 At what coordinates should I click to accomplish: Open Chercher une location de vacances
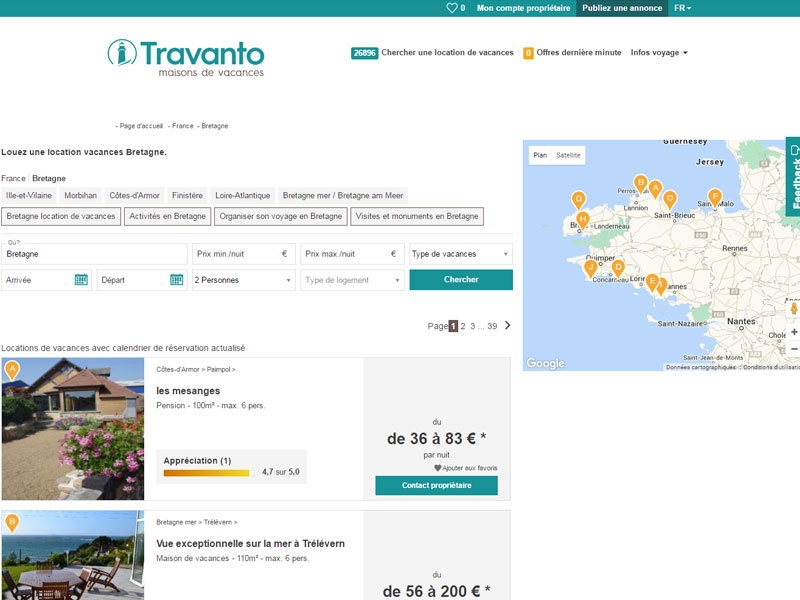pyautogui.click(x=447, y=53)
